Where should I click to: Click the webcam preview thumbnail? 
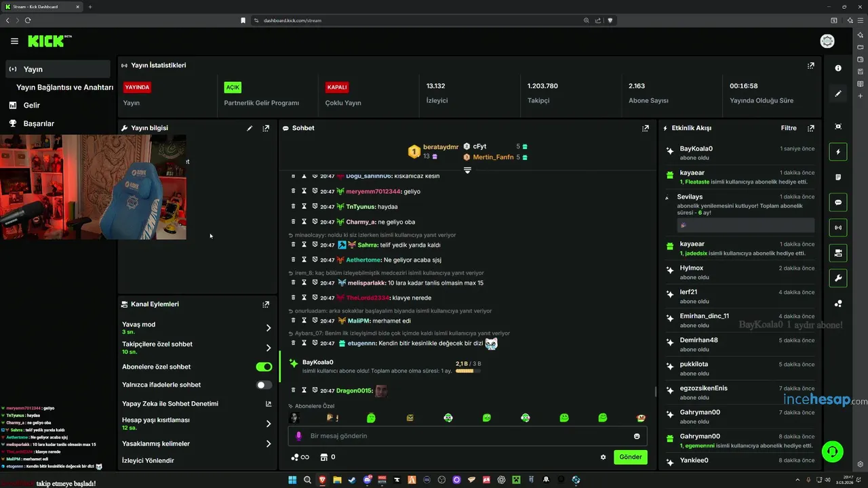94,187
